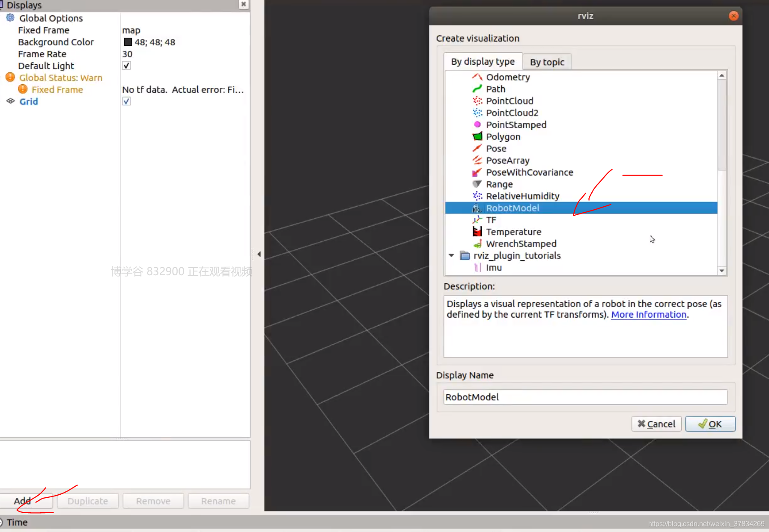Viewport: 769px width, 532px height.
Task: Click the Global Status warning icon
Action: 10,77
